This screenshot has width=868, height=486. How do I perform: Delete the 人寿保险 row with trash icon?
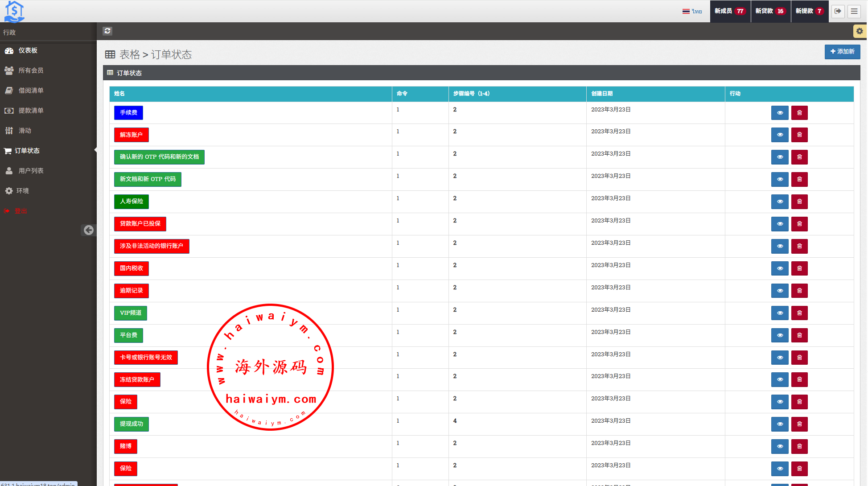[799, 202]
